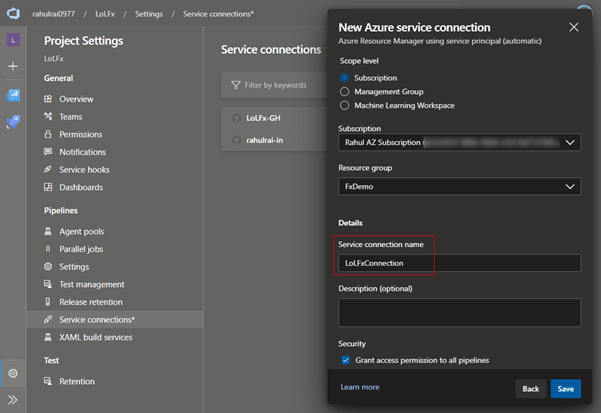601x413 pixels.
Task: Click GitHub icon beside rahulrai-in connection
Action: click(x=236, y=140)
